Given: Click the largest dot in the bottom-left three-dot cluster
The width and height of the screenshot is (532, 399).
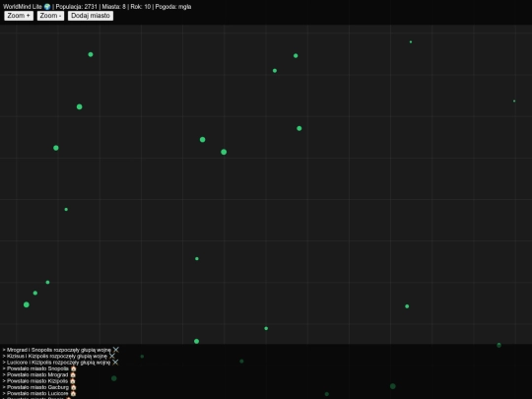Looking at the screenshot, I should (x=27, y=304).
